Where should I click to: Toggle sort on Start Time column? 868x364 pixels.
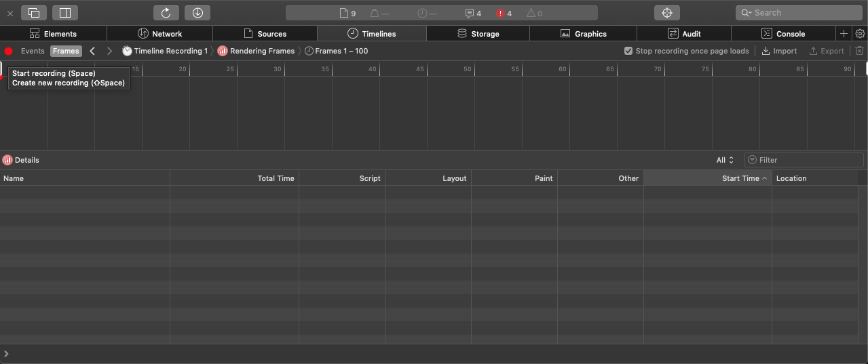(x=708, y=178)
